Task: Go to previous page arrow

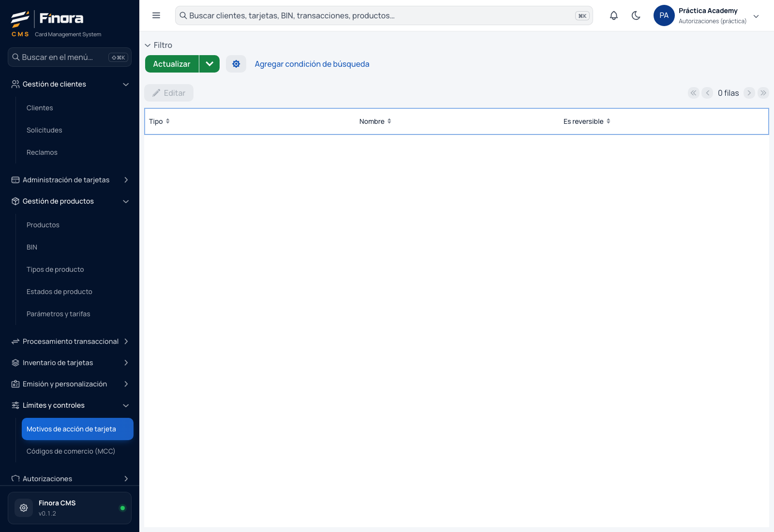Action: click(707, 93)
